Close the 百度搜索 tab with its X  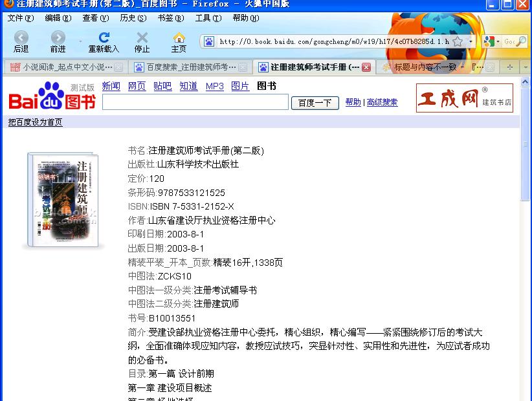click(243, 67)
